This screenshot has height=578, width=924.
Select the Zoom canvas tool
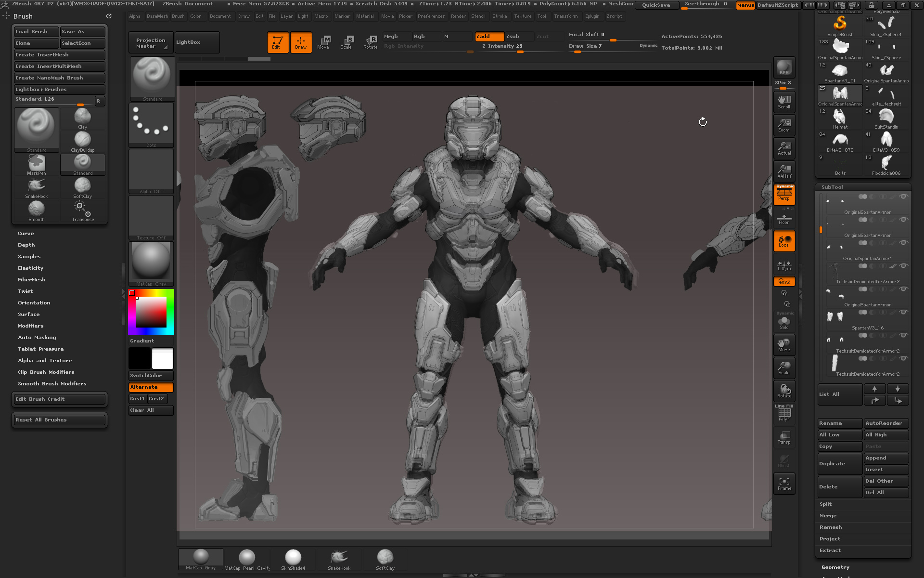[784, 125]
